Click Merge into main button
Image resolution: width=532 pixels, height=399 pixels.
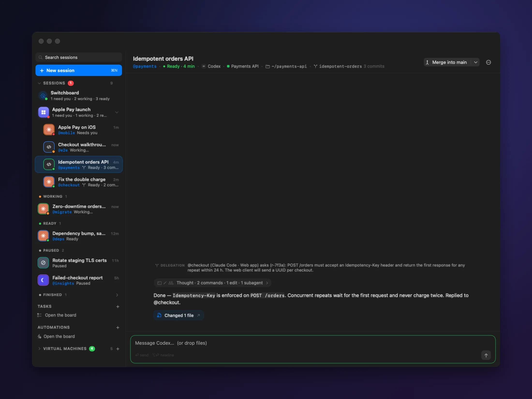point(447,62)
